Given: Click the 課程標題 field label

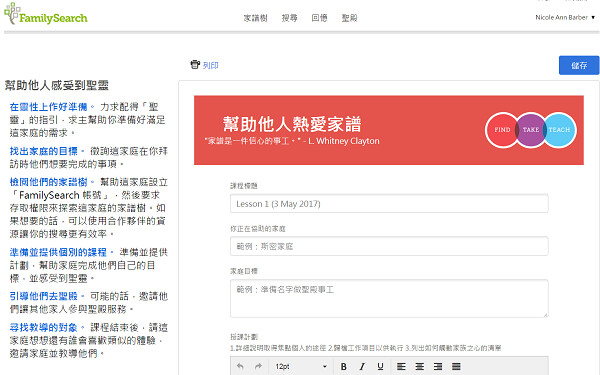Looking at the screenshot, I should pos(244,186).
